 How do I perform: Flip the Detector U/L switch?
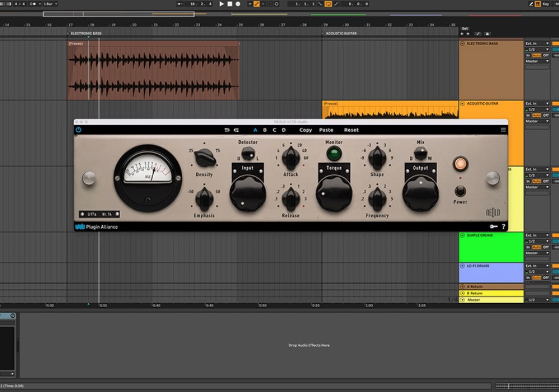coord(248,154)
